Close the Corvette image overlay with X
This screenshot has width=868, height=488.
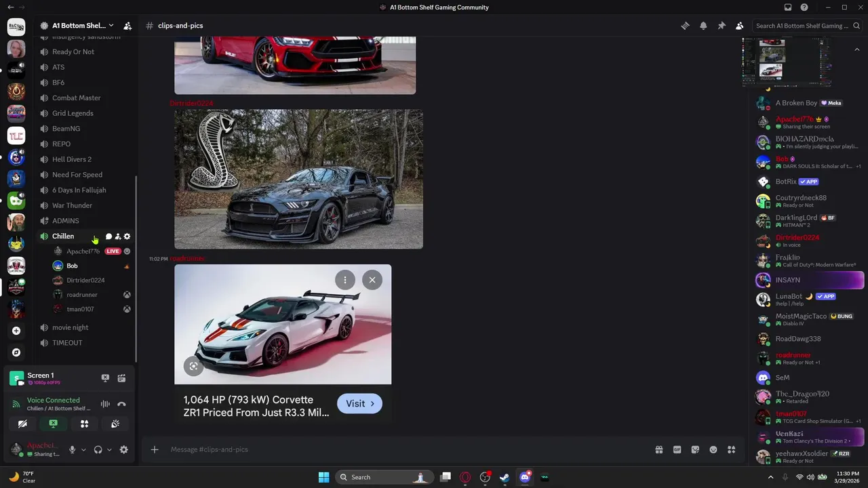[x=372, y=280]
